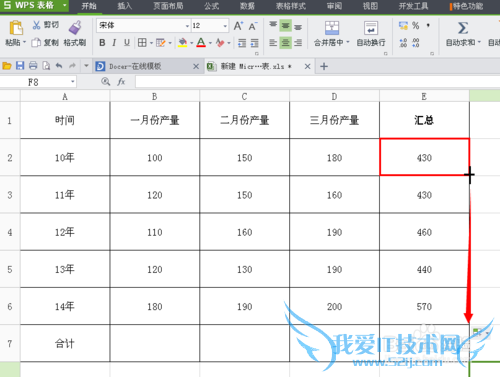Apply cell borders icon

click(142, 43)
